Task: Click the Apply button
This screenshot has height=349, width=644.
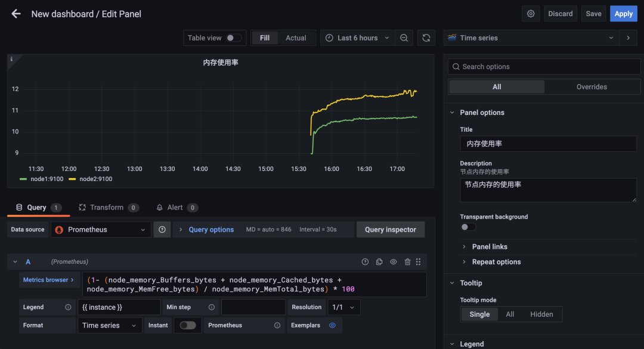Action: [623, 14]
